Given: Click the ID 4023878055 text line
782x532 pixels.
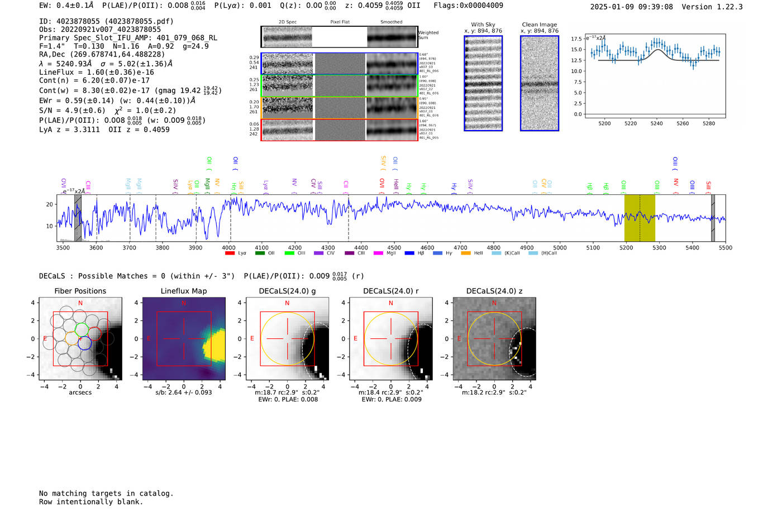Looking at the screenshot, I should (106, 21).
